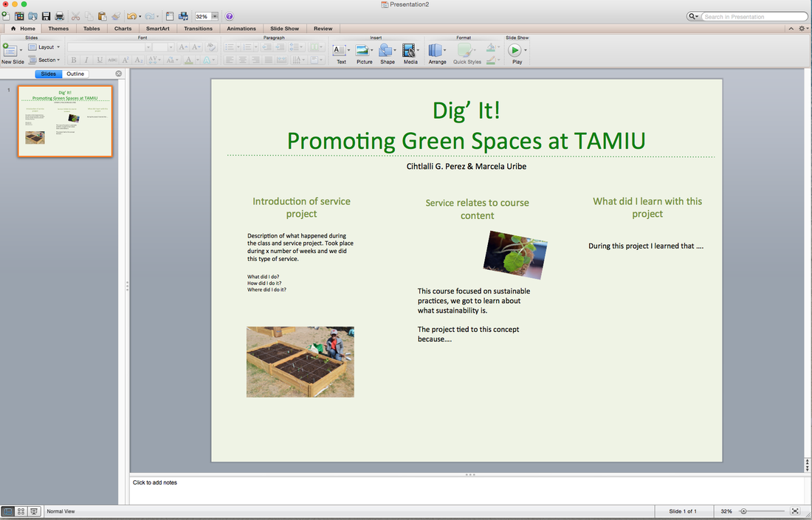Toggle Normal View in the status bar
Image resolution: width=812 pixels, height=520 pixels.
(x=7, y=511)
